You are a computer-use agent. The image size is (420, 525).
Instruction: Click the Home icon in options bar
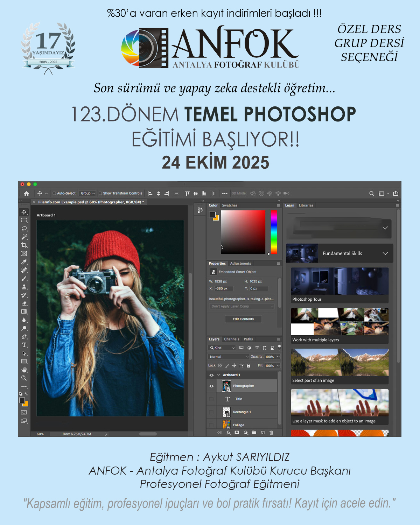27,193
